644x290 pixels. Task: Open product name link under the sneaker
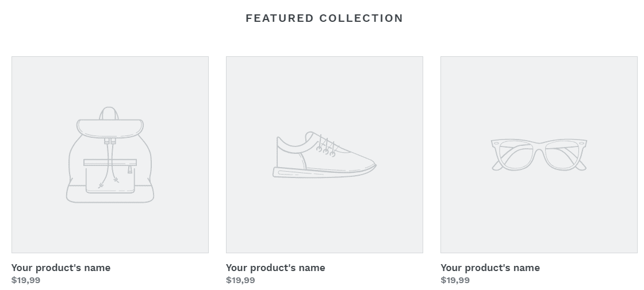point(275,268)
